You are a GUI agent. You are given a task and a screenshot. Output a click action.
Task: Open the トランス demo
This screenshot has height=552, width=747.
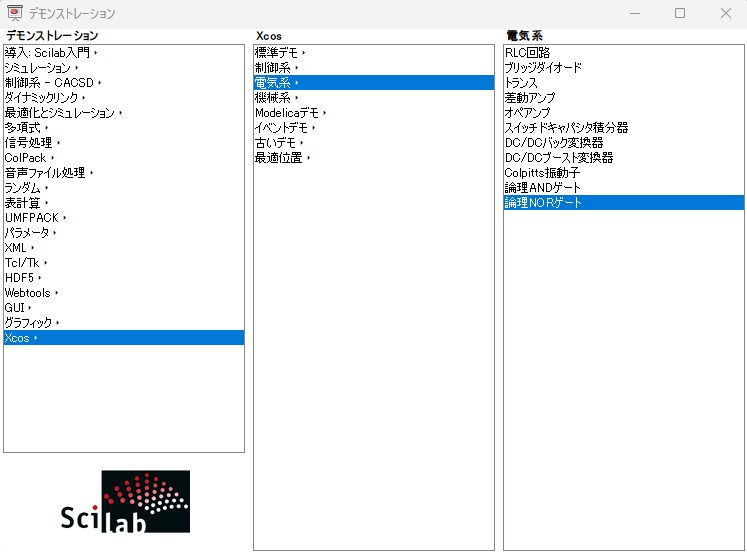[x=624, y=82]
